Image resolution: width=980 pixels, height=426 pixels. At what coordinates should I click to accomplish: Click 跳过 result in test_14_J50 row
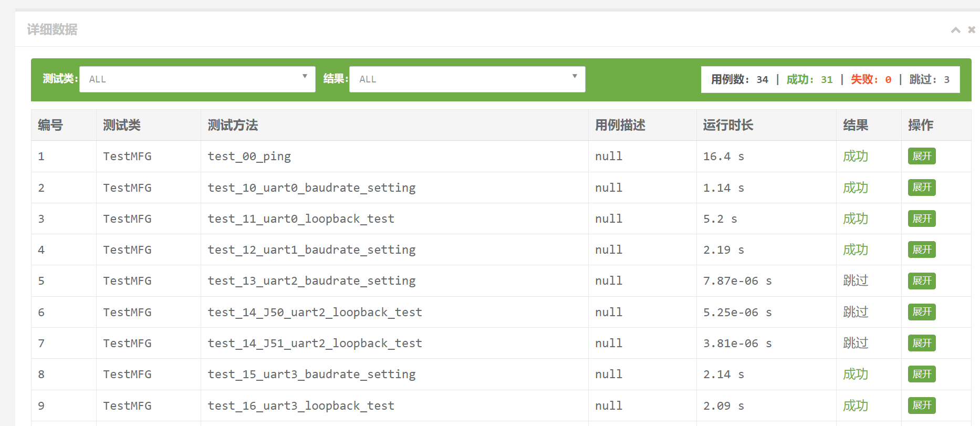pyautogui.click(x=856, y=313)
